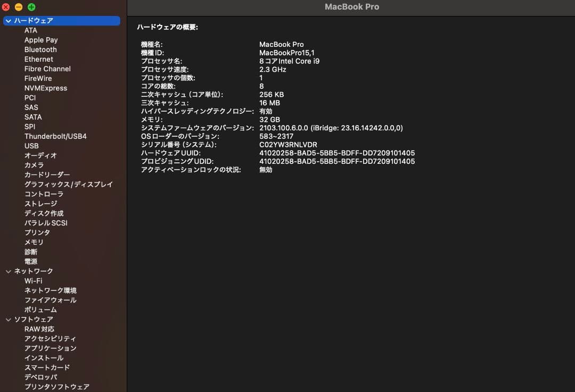This screenshot has height=392, width=575.
Task: Select Fibre Channel in sidebar
Action: pos(47,69)
